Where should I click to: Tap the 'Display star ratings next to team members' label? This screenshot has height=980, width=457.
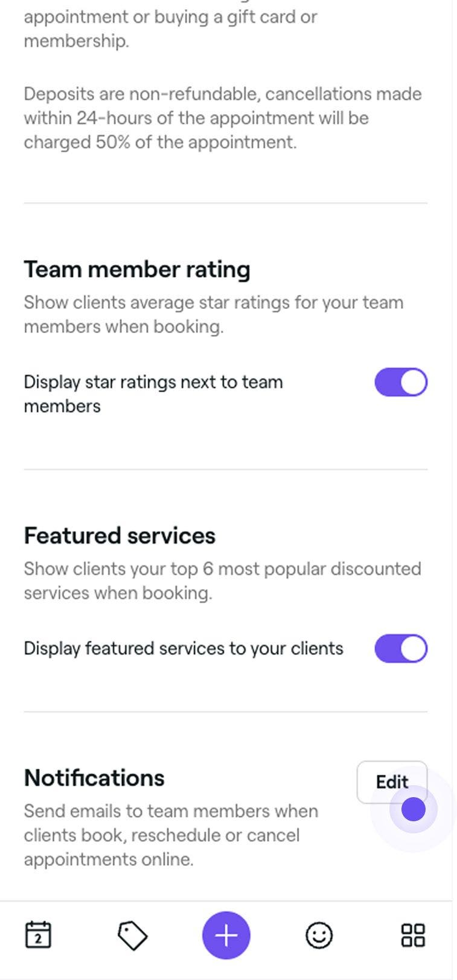pyautogui.click(x=153, y=393)
